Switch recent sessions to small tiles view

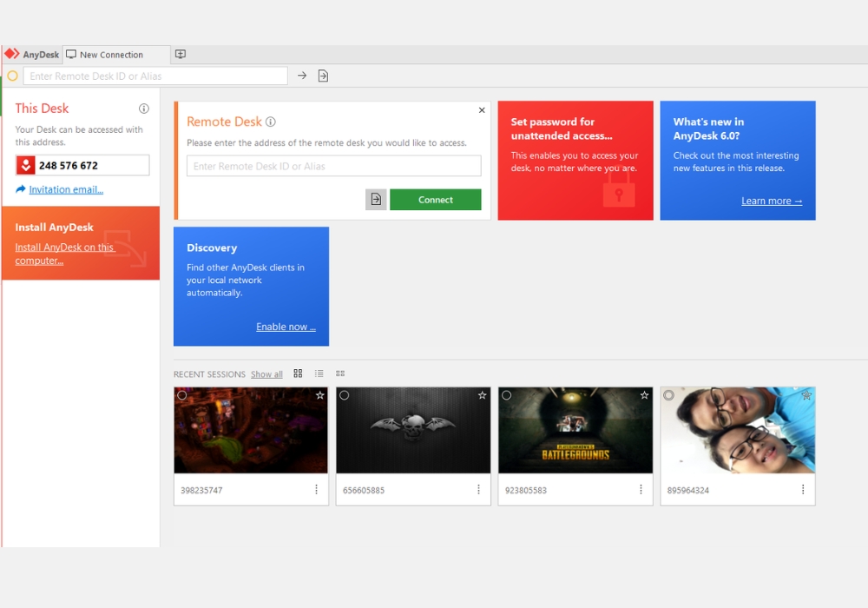pos(340,373)
